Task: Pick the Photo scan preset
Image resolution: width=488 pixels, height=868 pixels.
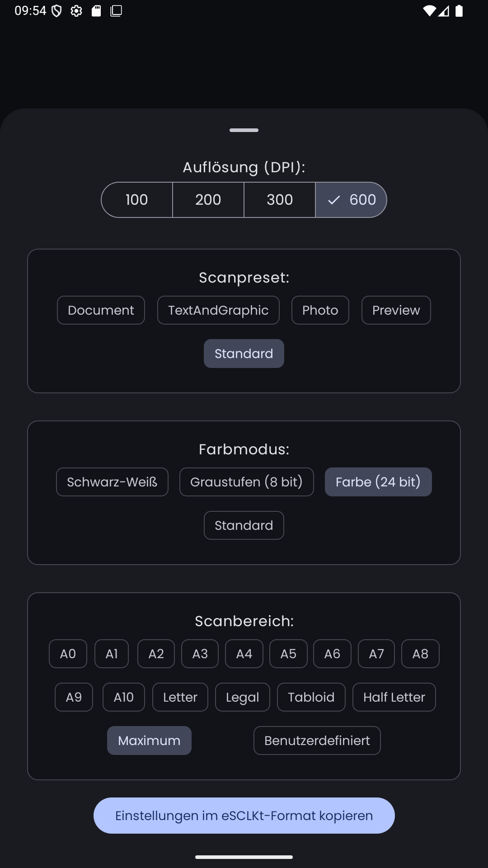Action: tap(320, 310)
